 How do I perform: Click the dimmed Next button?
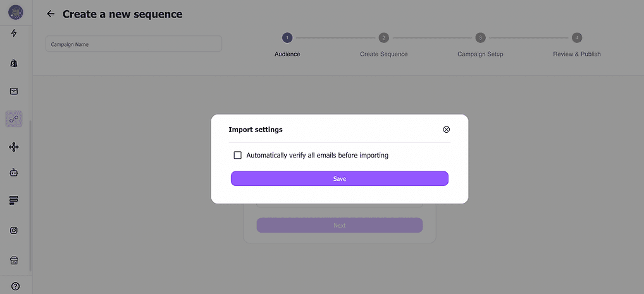pos(340,225)
